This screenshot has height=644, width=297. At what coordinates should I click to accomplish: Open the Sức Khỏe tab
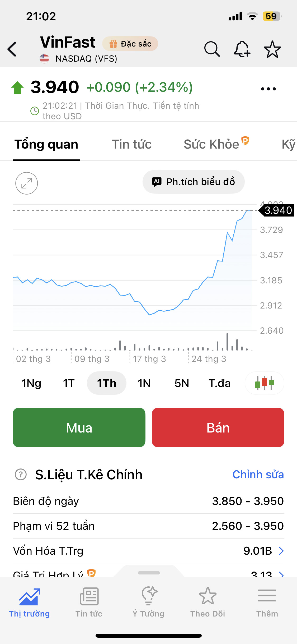click(212, 144)
